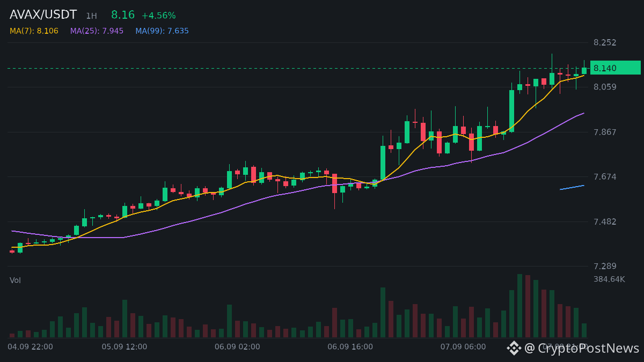Image resolution: width=644 pixels, height=362 pixels.
Task: Click the Vol panel label
Action: coord(15,280)
